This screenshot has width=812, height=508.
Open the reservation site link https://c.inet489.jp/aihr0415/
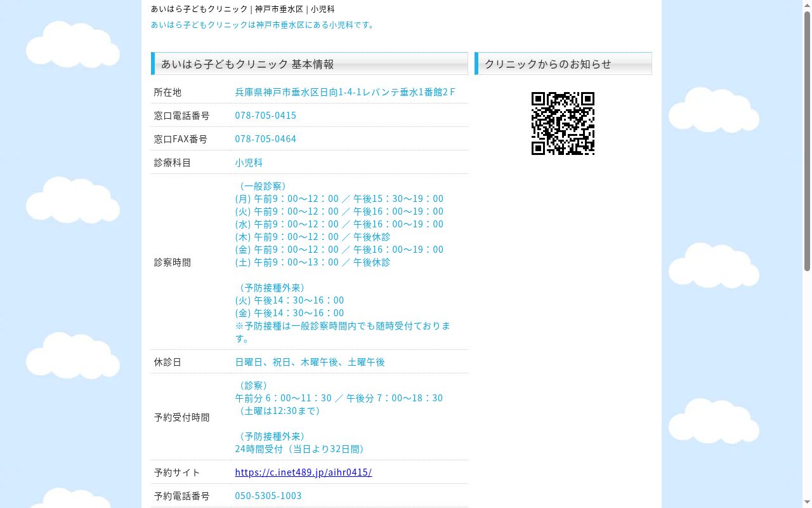pyautogui.click(x=303, y=472)
